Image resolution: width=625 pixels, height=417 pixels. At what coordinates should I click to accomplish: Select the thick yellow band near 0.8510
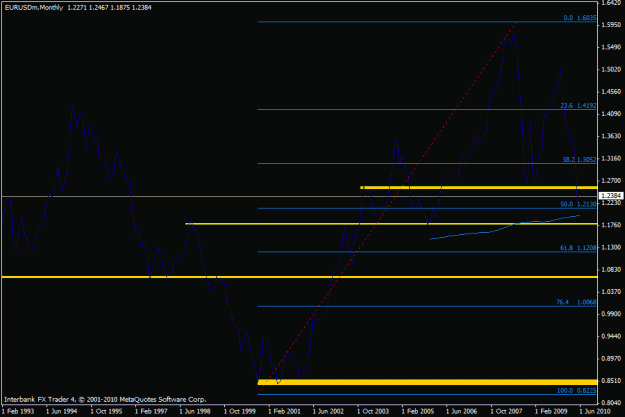[x=427, y=382]
